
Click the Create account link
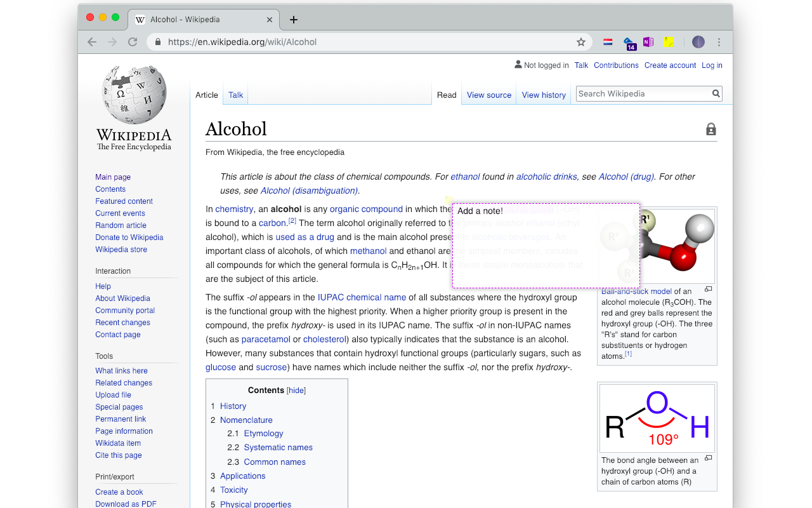(671, 65)
